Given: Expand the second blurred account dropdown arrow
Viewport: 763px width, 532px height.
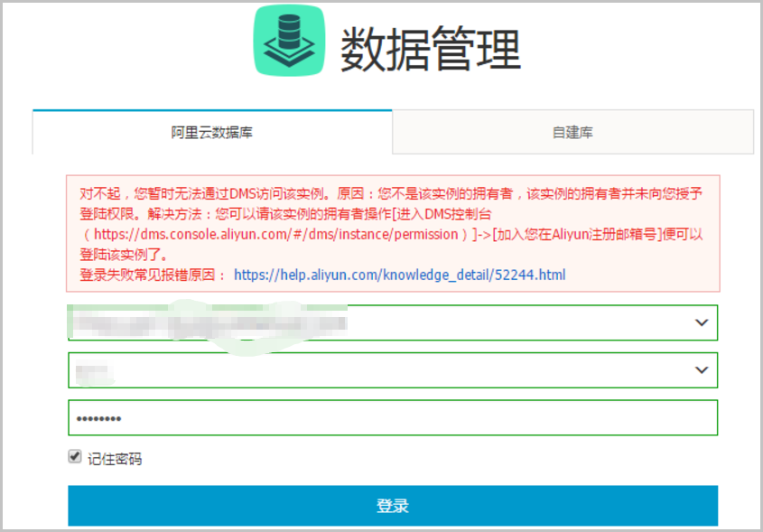Looking at the screenshot, I should (x=702, y=370).
